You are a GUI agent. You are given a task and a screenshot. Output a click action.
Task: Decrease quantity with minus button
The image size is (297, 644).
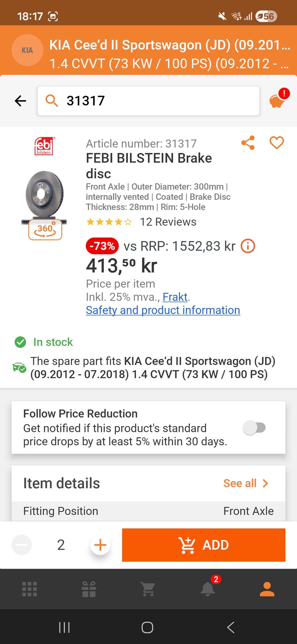pyautogui.click(x=22, y=545)
